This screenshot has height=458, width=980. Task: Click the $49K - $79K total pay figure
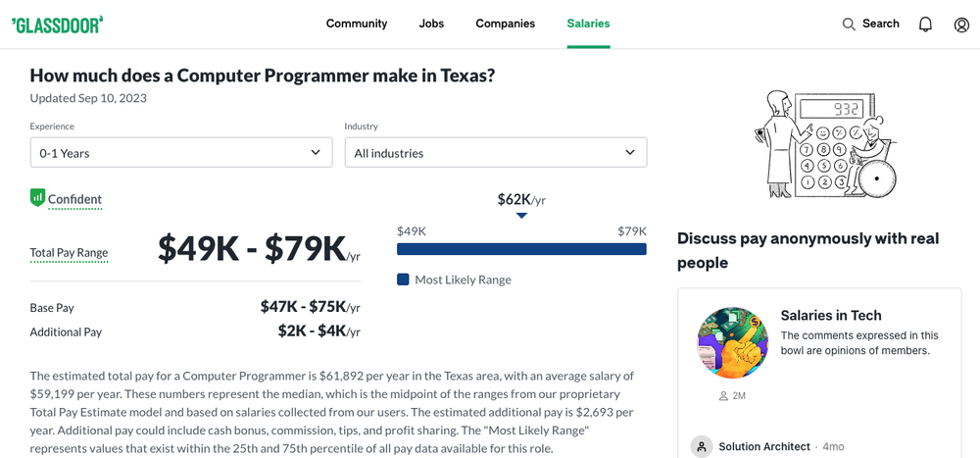259,248
